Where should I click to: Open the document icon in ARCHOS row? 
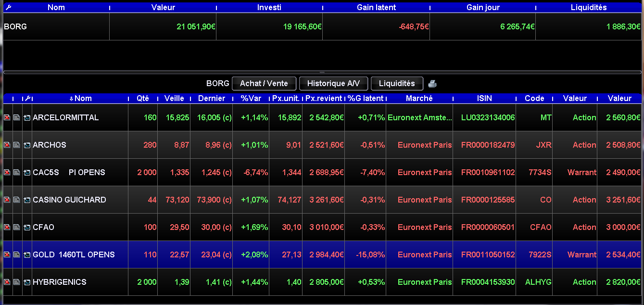17,145
